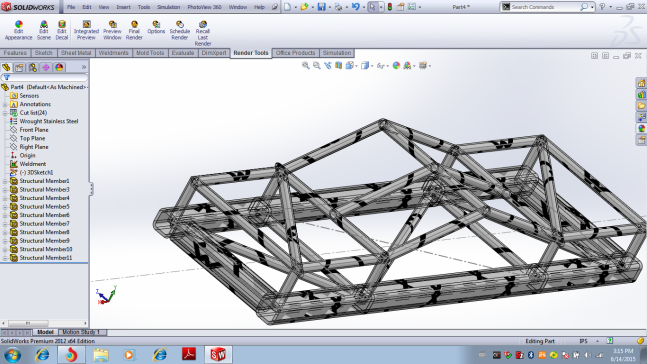Open the Edit Decal tool
The width and height of the screenshot is (647, 364).
61,31
